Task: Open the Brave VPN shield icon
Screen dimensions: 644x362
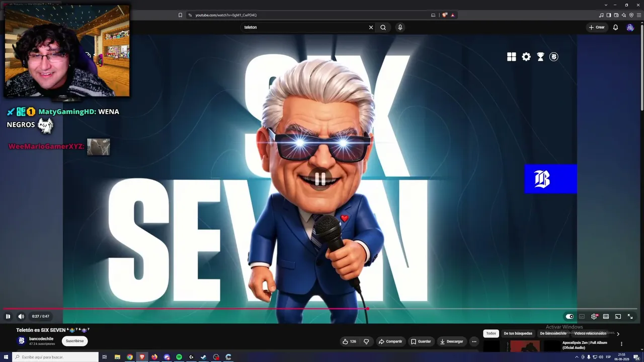Action: (x=631, y=15)
